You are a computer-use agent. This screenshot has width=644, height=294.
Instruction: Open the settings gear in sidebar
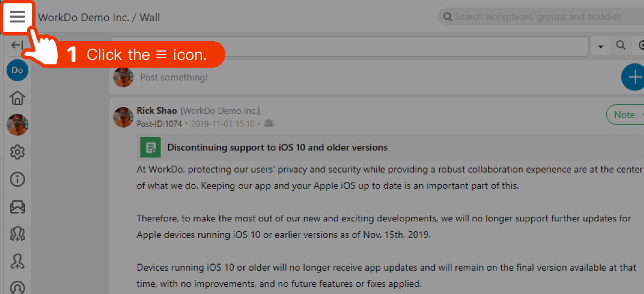coord(17,153)
